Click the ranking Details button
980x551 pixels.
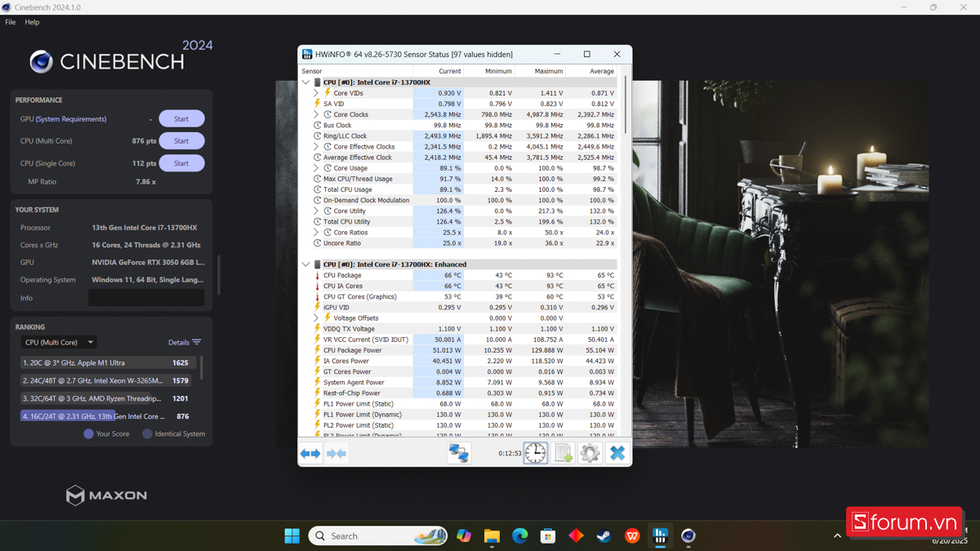tap(185, 342)
